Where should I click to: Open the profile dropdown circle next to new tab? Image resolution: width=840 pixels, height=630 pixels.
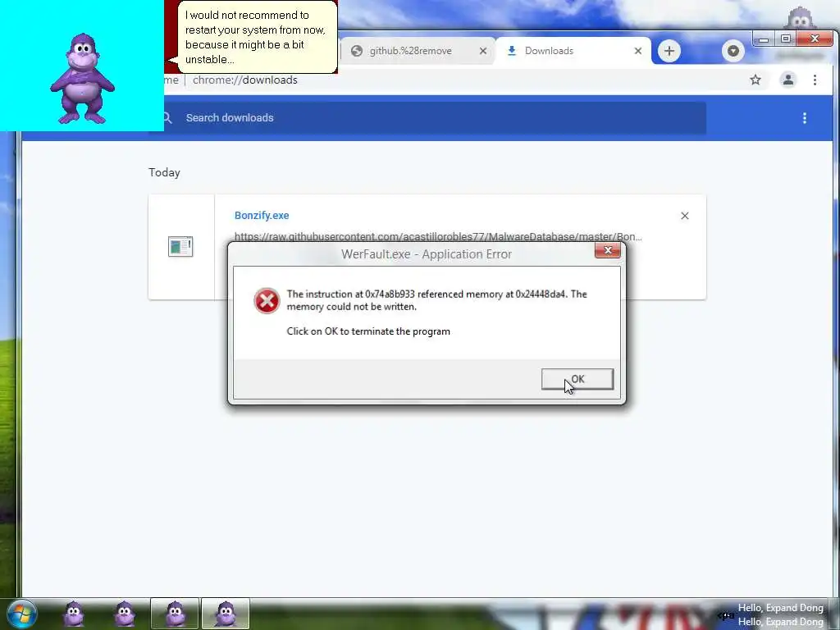(733, 51)
